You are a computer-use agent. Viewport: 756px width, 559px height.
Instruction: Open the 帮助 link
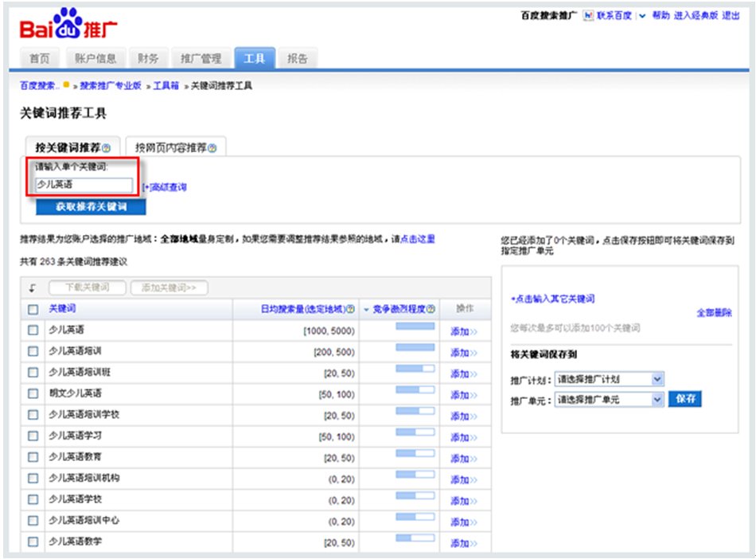661,15
